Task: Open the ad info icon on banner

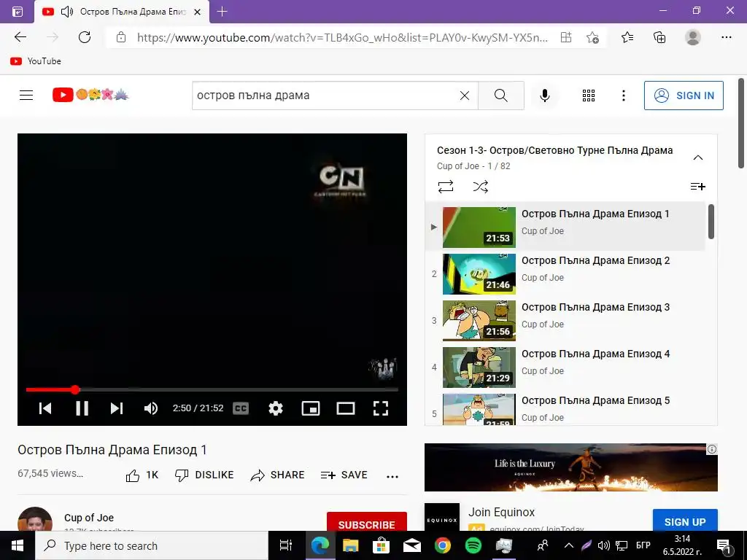Action: tap(712, 449)
